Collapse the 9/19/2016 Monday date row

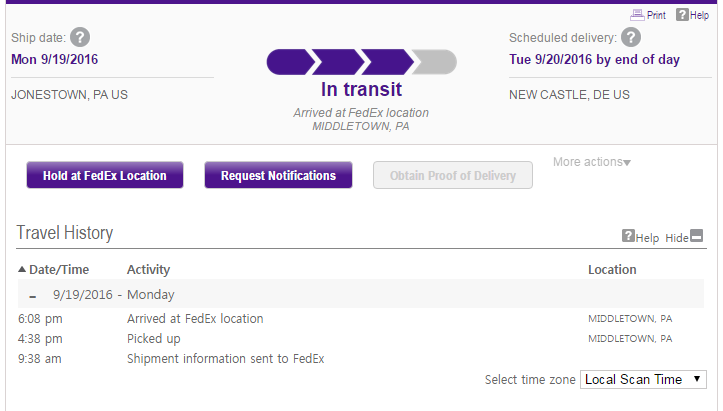point(33,296)
